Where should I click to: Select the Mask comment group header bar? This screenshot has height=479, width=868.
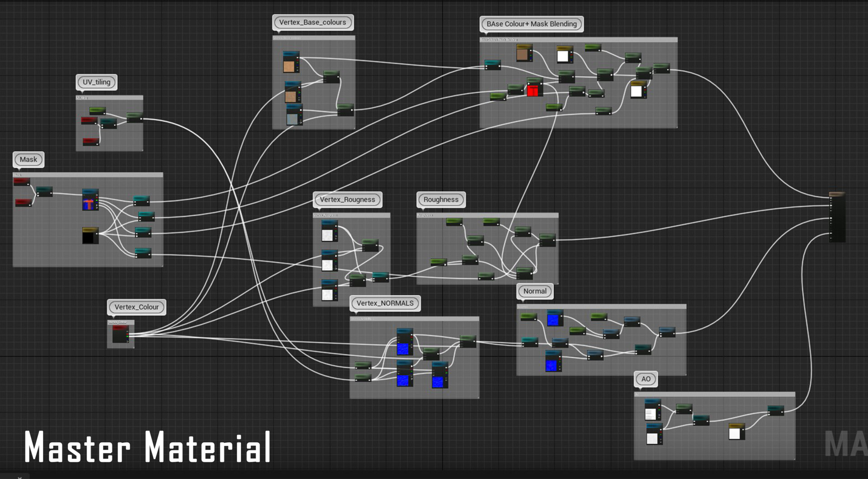[87, 174]
